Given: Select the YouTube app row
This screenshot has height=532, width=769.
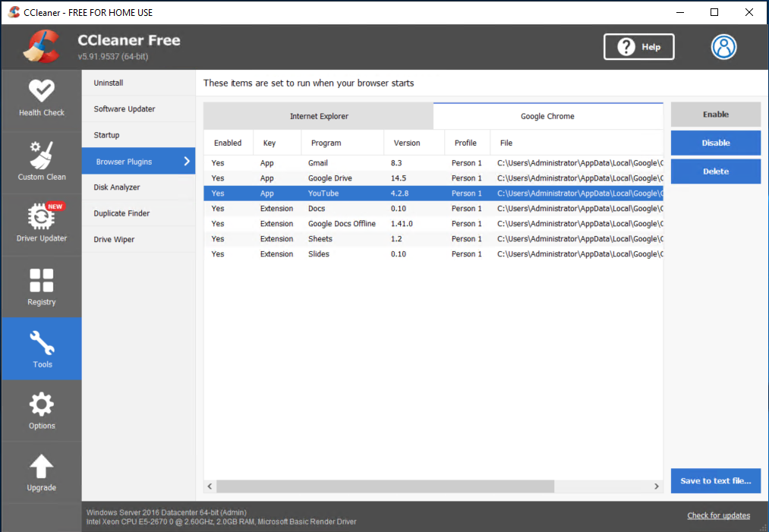Looking at the screenshot, I should coord(433,194).
